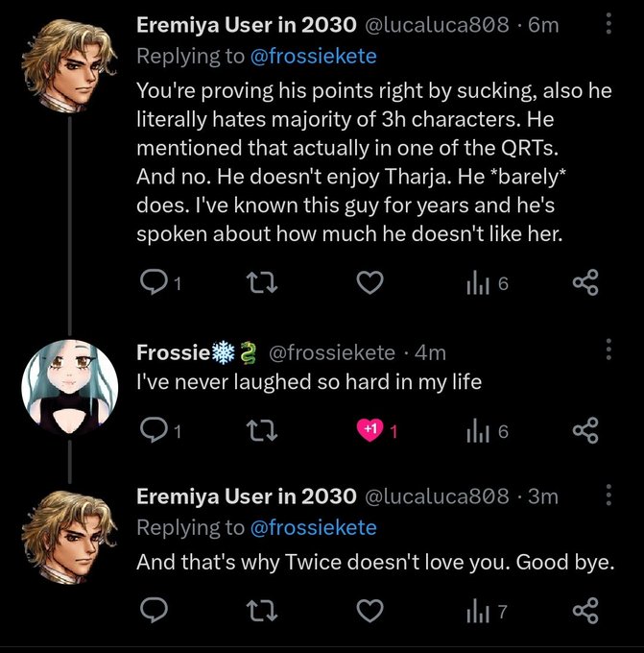Open Frossie's profile picture
This screenshot has width=644, height=653.
pos(70,388)
